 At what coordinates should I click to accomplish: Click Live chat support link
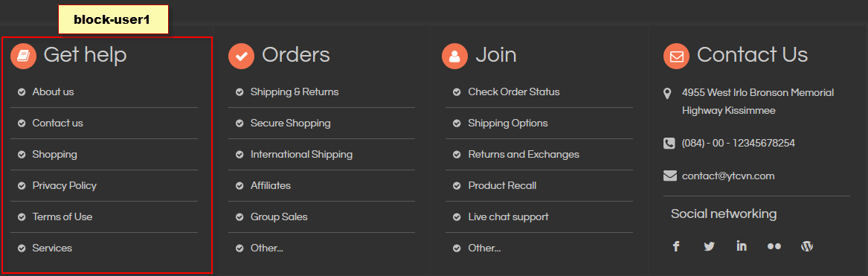click(508, 216)
